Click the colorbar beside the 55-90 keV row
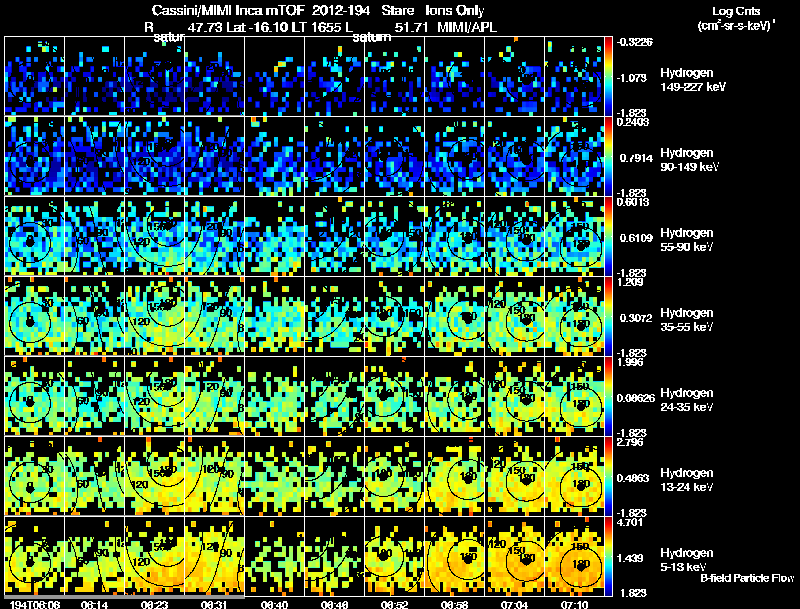Screen dimensions: 800x609 click(x=608, y=236)
